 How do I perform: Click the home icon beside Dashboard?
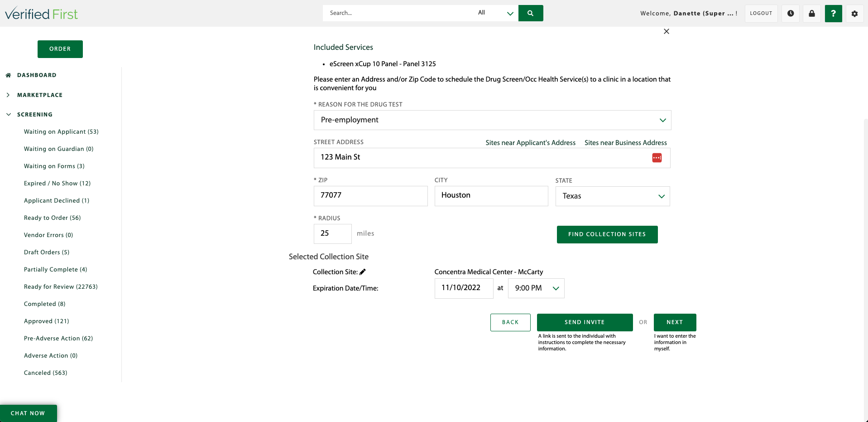(x=8, y=75)
